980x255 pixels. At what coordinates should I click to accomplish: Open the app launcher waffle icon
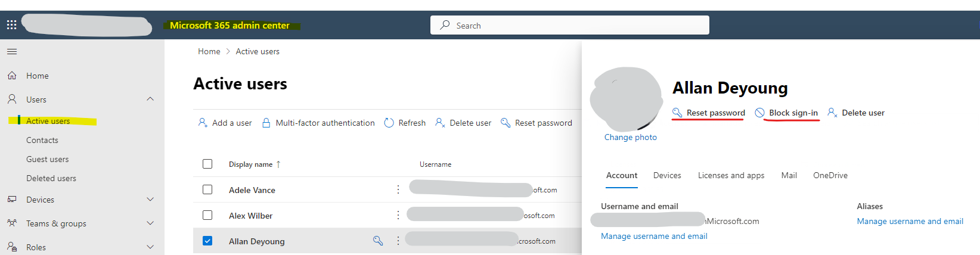click(11, 25)
